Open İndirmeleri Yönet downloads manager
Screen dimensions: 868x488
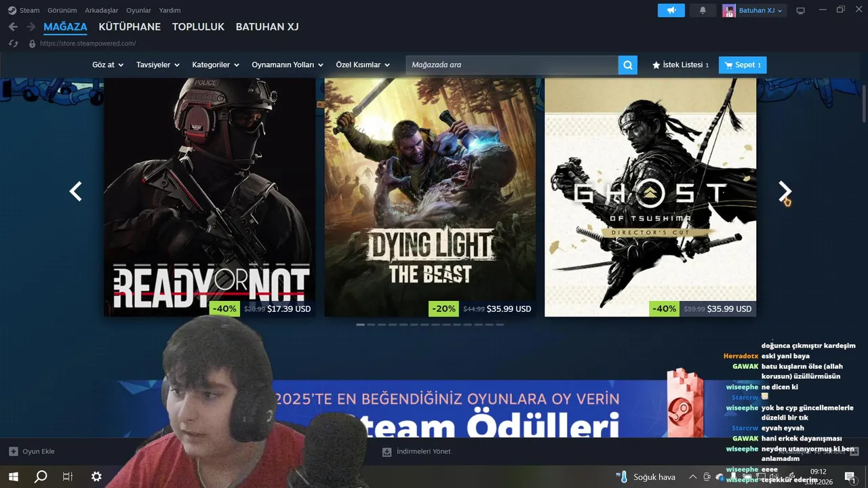coord(416,451)
